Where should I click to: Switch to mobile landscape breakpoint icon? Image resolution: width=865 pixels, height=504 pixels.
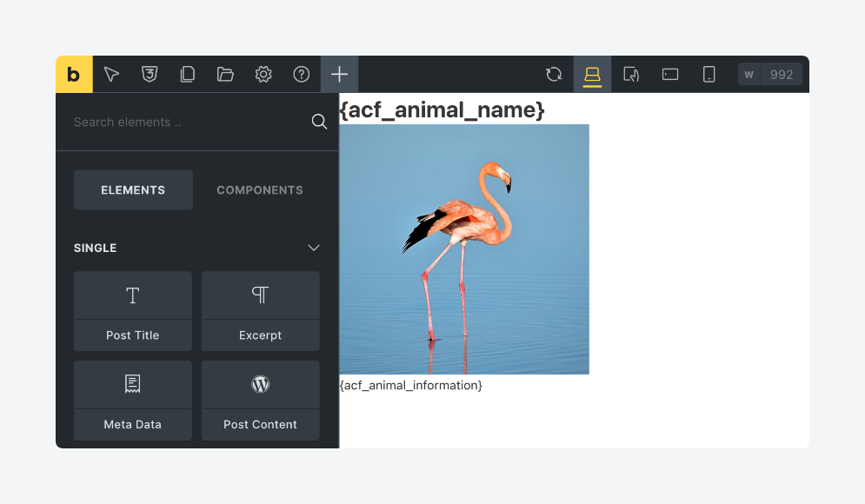coord(670,74)
